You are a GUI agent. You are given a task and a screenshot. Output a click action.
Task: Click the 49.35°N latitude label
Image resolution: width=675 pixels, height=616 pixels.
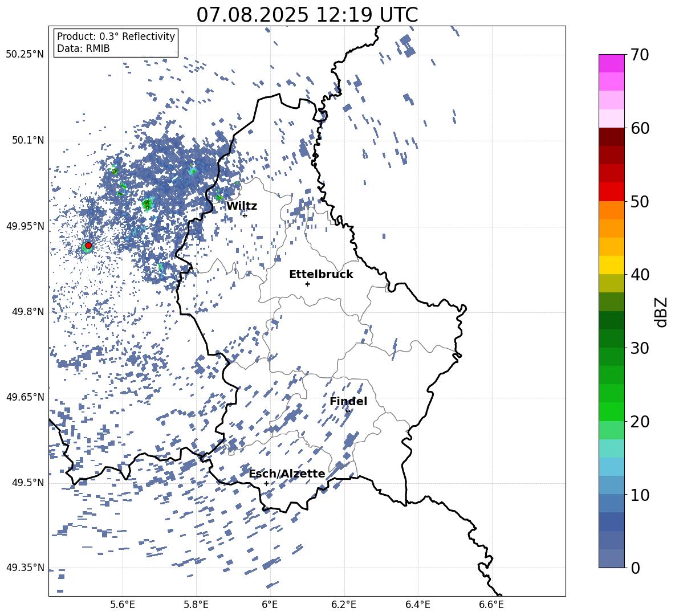coord(25,568)
